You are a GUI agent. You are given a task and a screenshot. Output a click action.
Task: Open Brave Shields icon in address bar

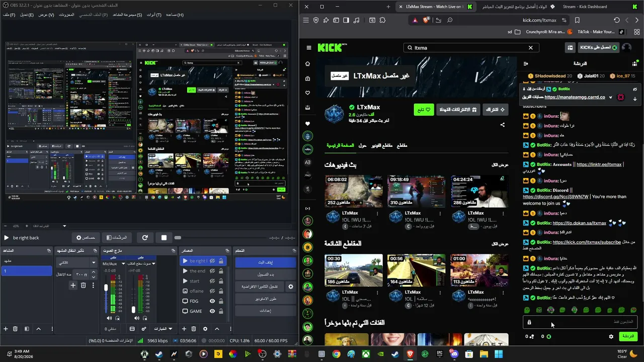click(x=426, y=20)
